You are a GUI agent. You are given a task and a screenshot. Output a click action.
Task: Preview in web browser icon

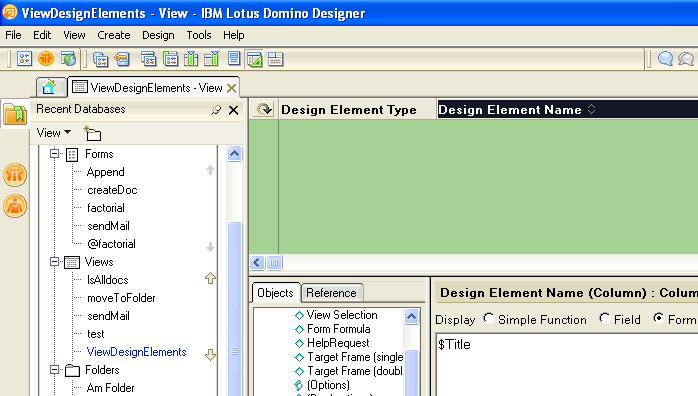point(69,58)
